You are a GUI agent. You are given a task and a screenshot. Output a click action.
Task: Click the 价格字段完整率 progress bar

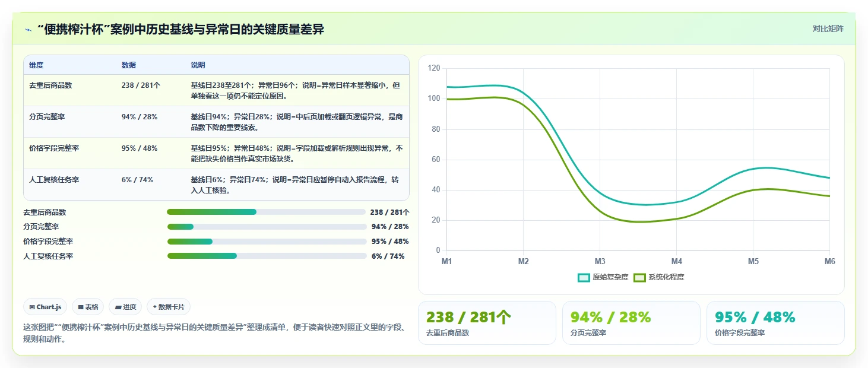click(x=267, y=242)
